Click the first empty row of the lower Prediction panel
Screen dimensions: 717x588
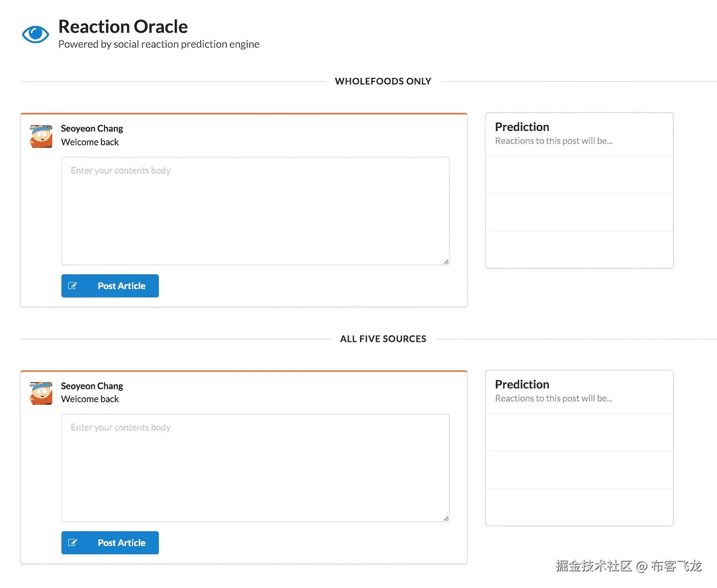coord(579,432)
